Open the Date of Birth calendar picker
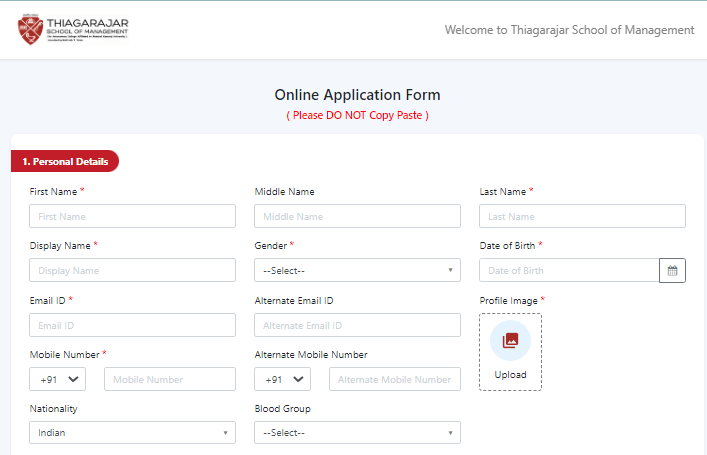The height and width of the screenshot is (455, 707). (x=672, y=271)
